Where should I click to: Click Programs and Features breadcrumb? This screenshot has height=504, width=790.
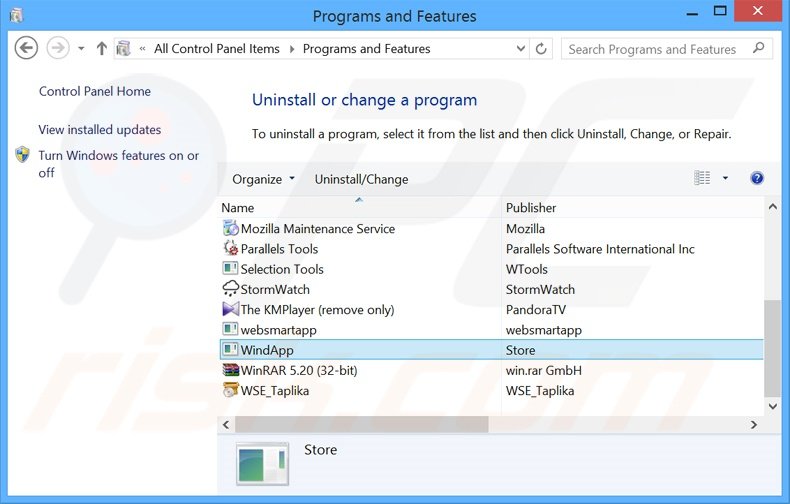tap(366, 49)
